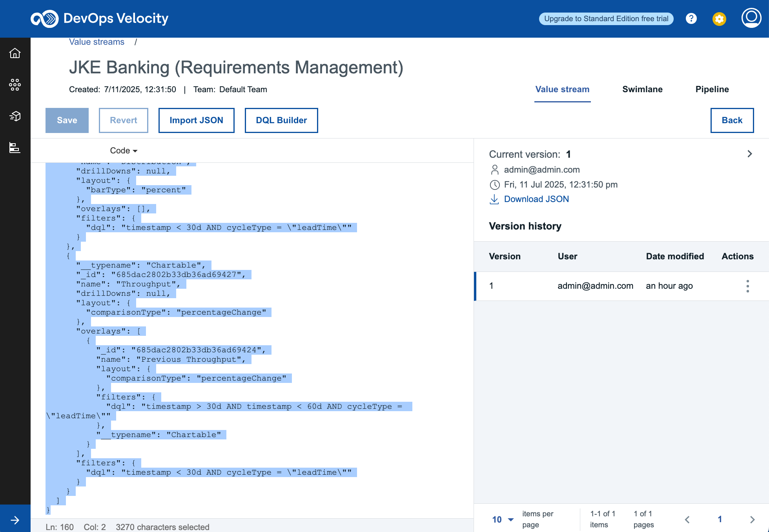Switch to the Swimlane tab

[642, 89]
